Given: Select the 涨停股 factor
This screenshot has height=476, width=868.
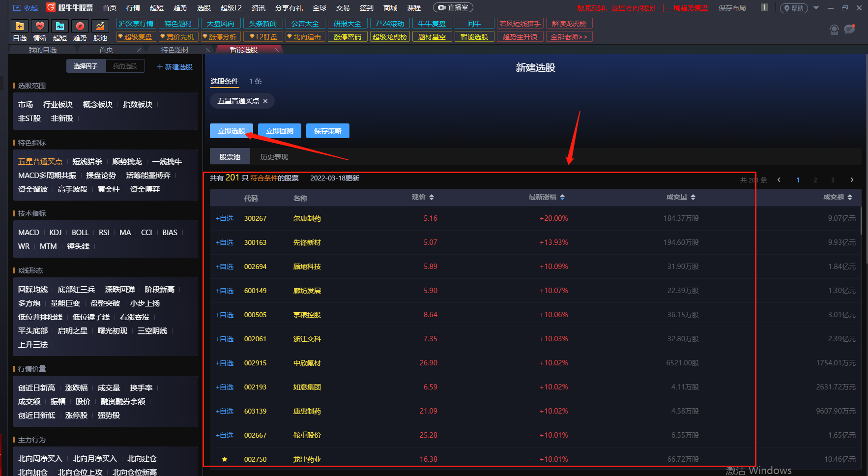Looking at the screenshot, I should point(76,416).
